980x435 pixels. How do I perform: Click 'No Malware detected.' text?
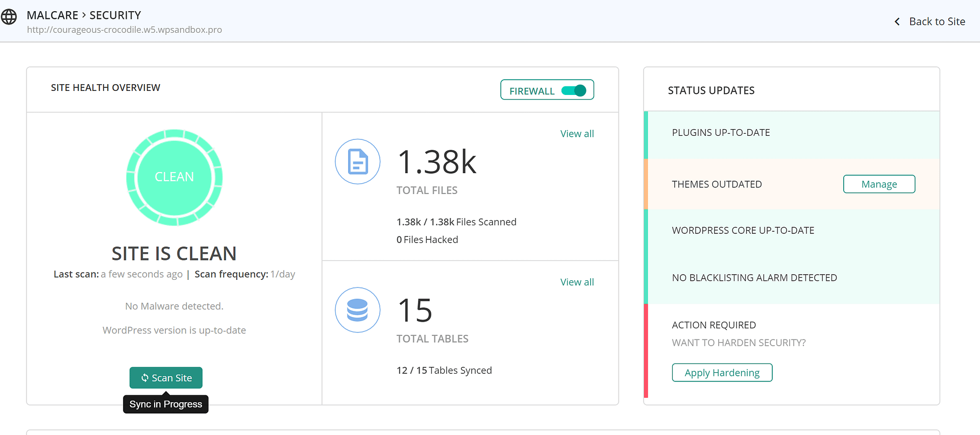click(x=174, y=306)
